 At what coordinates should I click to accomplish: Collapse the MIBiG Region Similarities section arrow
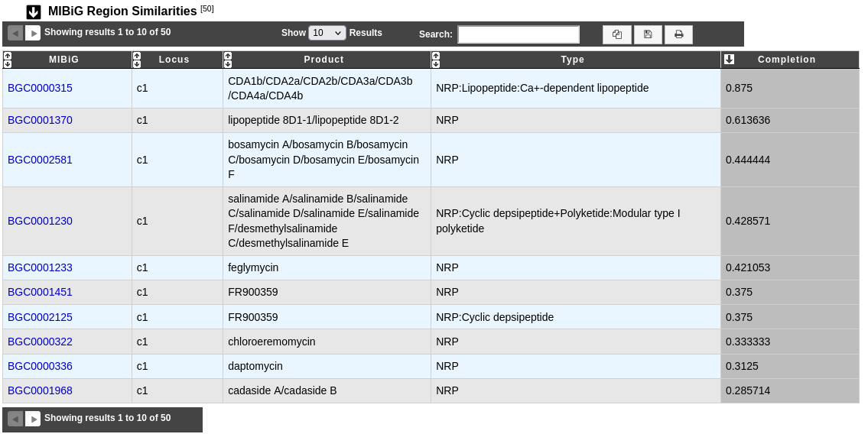click(x=33, y=11)
